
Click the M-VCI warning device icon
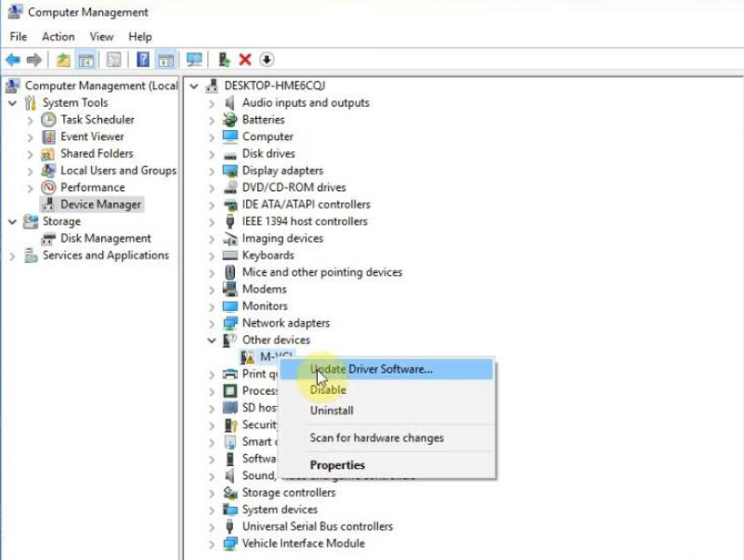[x=247, y=357]
